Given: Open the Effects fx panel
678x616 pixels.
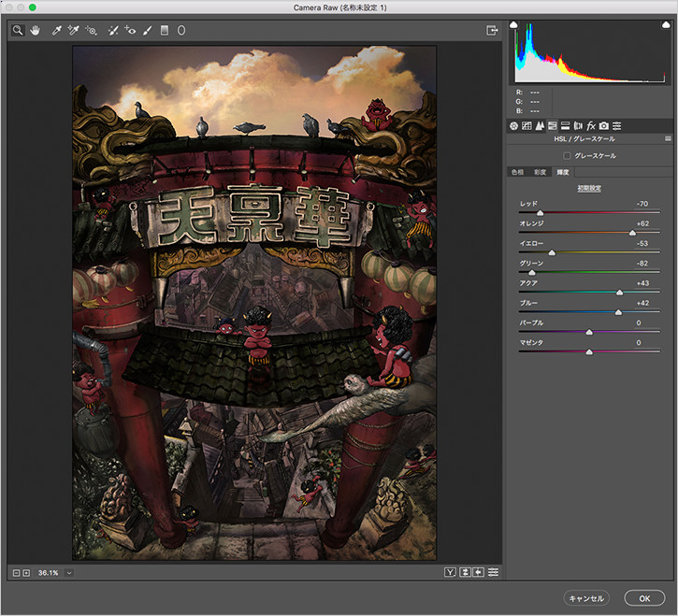Looking at the screenshot, I should 591,126.
